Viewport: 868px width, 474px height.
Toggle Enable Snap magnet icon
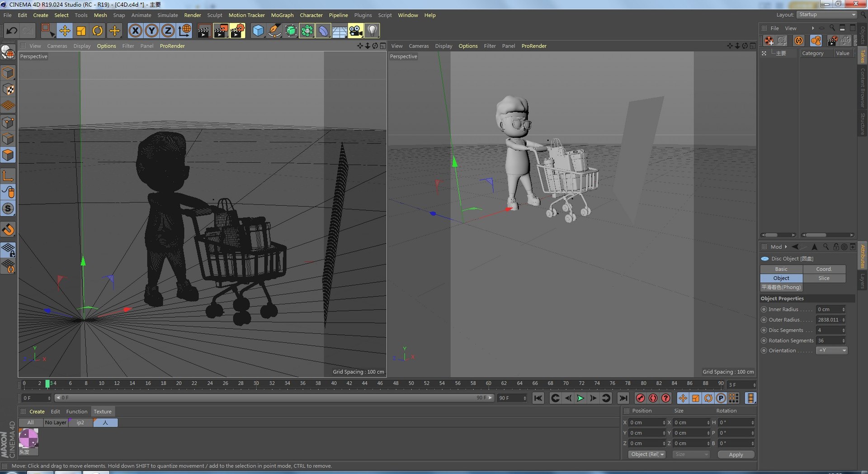click(8, 230)
